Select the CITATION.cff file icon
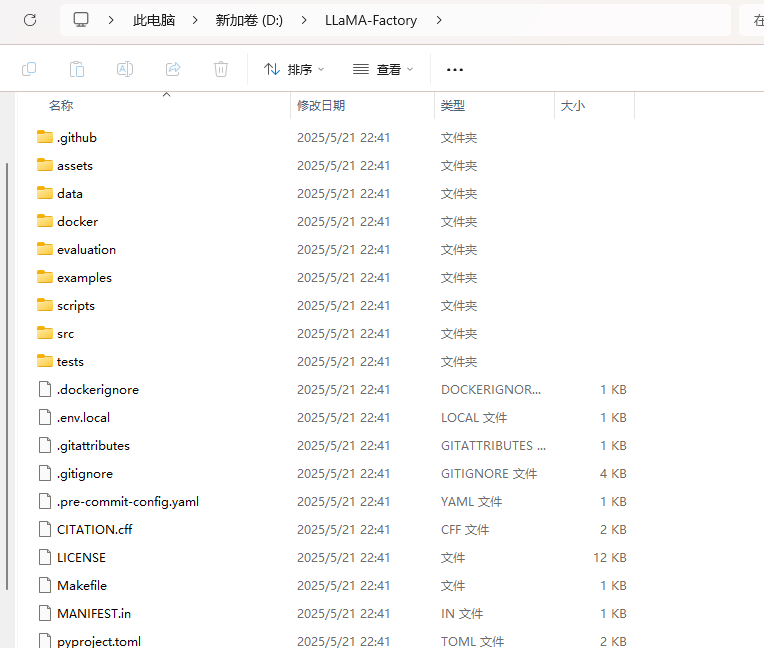 (x=45, y=529)
